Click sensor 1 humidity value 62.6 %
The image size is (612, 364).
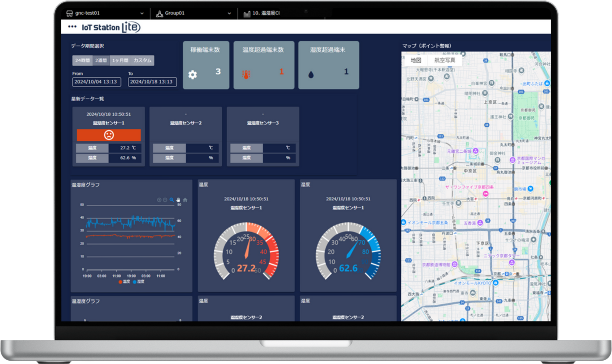point(125,158)
